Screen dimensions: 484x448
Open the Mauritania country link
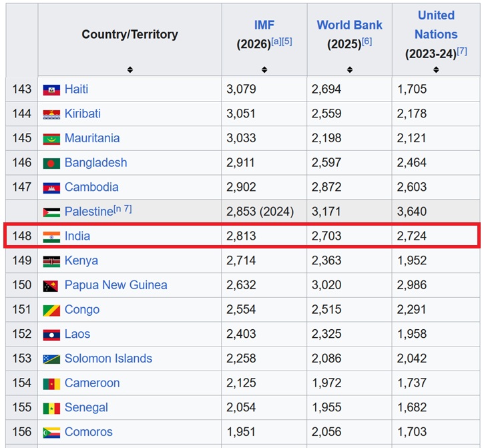[x=92, y=138]
